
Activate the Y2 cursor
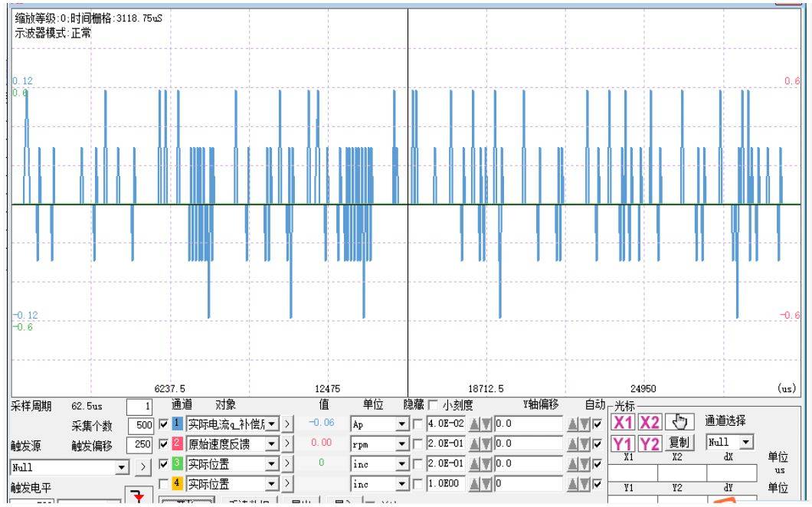[x=650, y=443]
